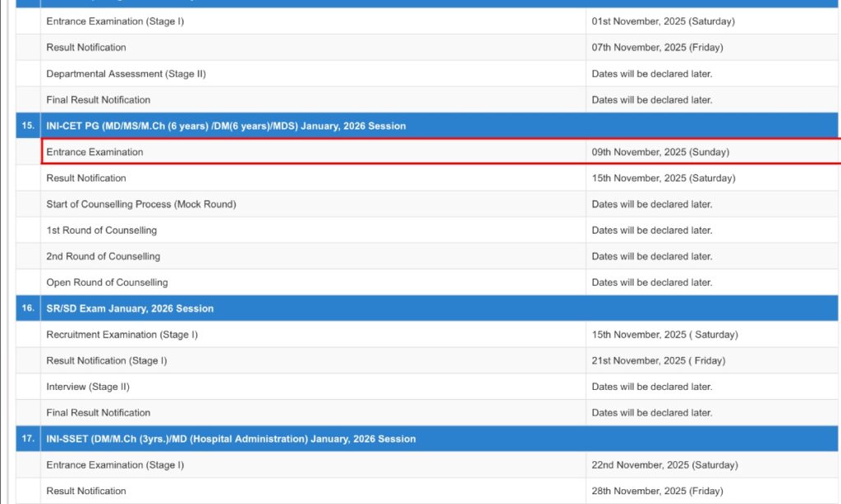
Task: Select the 09th November, 2025 (Sunday) date
Action: click(659, 152)
